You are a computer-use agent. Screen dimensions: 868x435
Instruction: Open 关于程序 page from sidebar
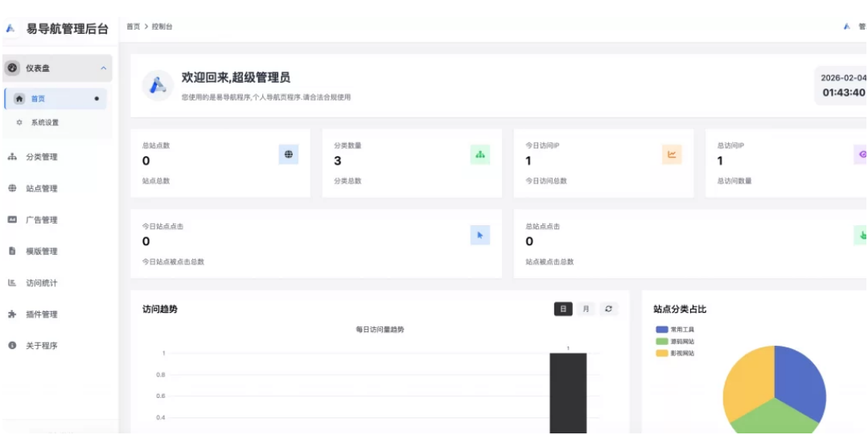click(x=42, y=346)
